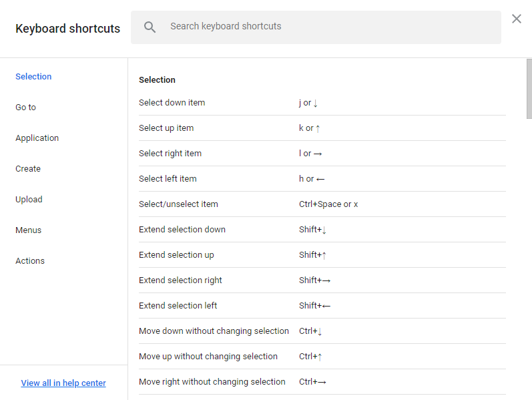This screenshot has width=532, height=400.
Task: Click the Ctrl+↓ shortcut text
Action: click(310, 331)
